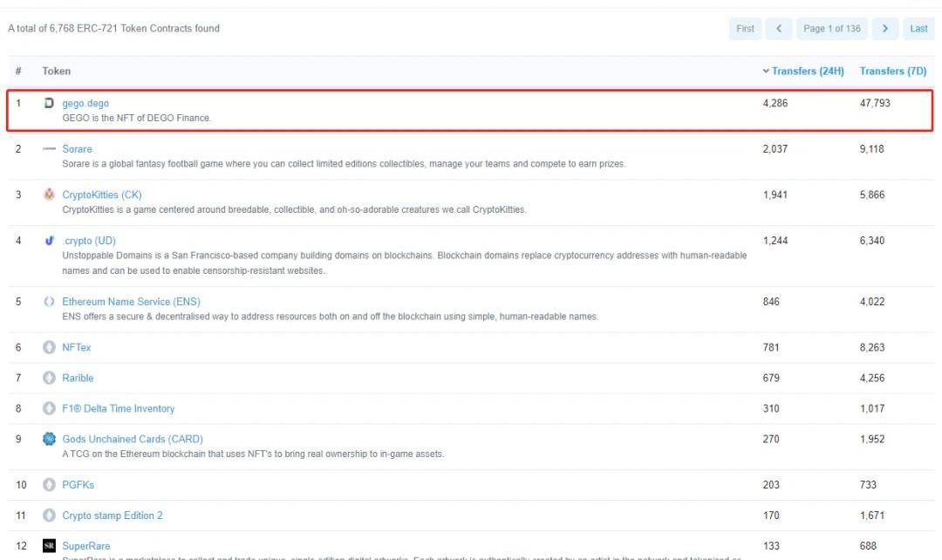942x560 pixels.
Task: Click PGFKs 24H transfers value 203
Action: coord(771,485)
